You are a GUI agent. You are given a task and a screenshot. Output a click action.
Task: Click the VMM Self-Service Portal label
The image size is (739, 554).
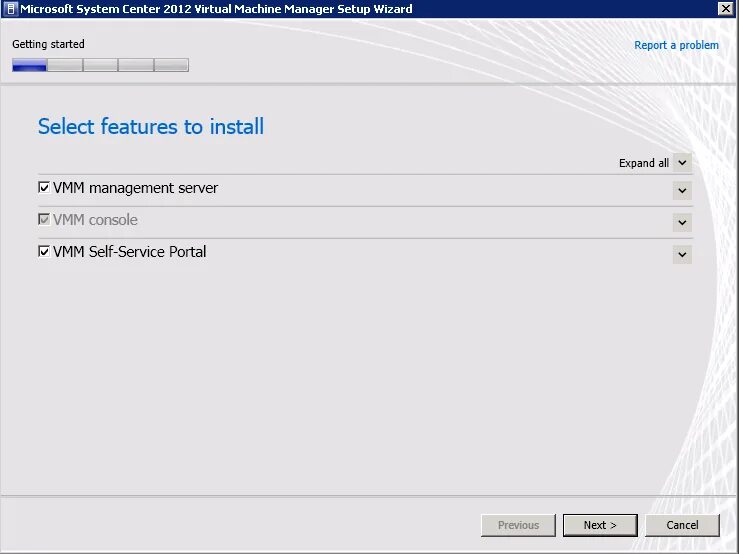130,252
